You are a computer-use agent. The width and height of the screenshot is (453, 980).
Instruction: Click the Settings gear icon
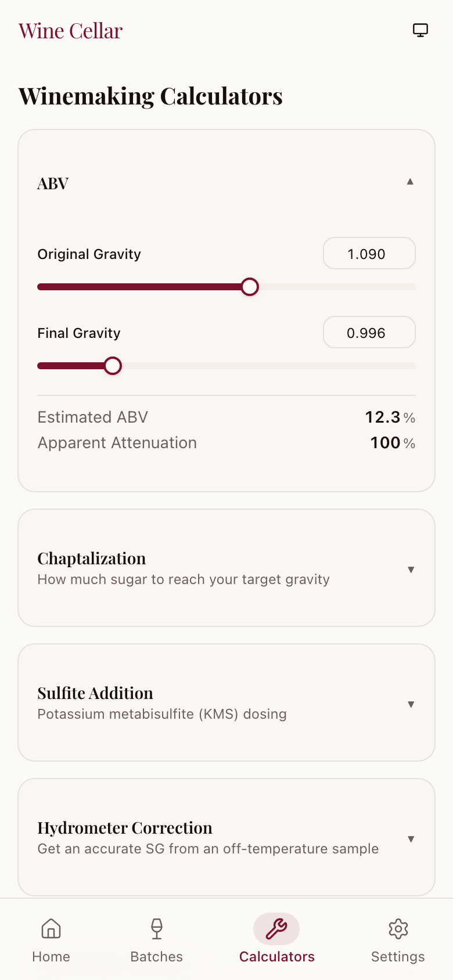click(398, 928)
